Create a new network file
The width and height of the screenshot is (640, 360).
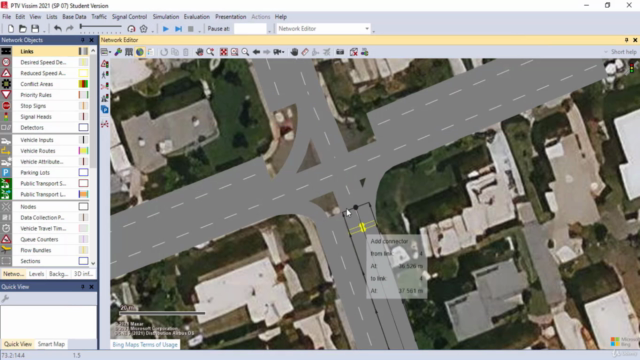[11, 29]
